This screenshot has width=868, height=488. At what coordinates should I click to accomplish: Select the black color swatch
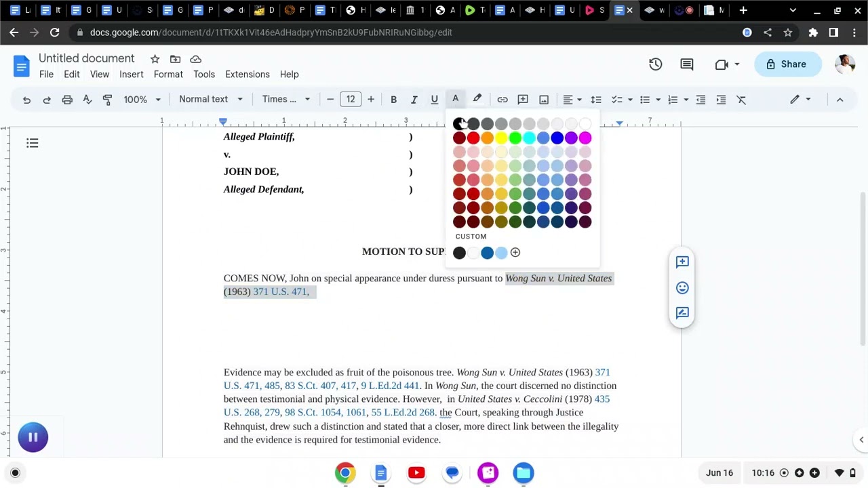click(459, 124)
